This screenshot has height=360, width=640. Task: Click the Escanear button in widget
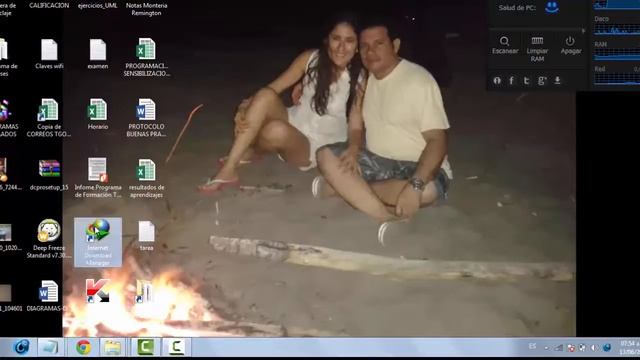coord(505,45)
